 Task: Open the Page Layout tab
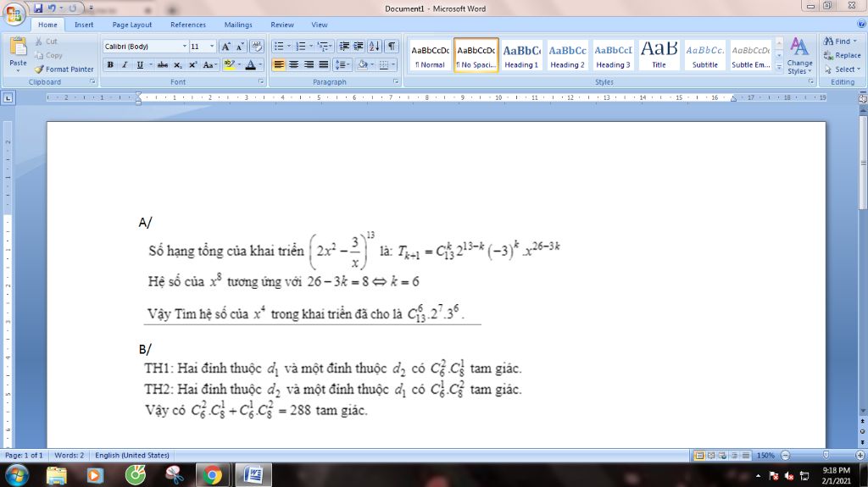[x=131, y=25]
